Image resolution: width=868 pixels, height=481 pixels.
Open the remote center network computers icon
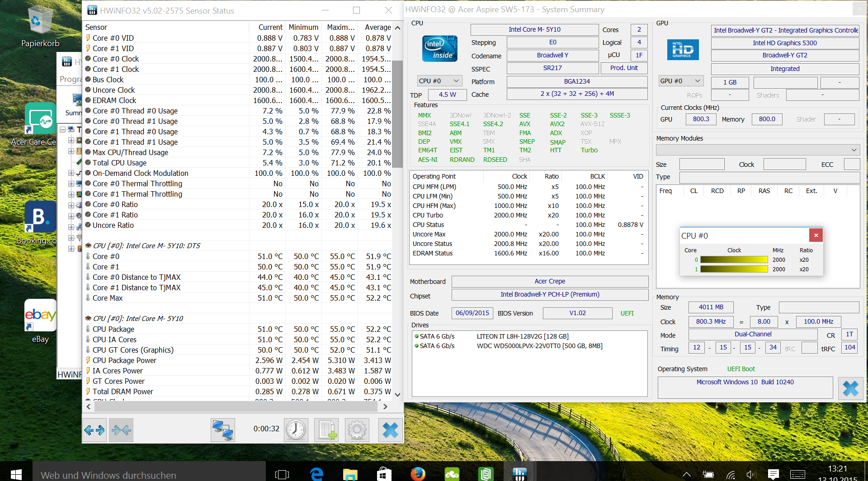pos(223,430)
